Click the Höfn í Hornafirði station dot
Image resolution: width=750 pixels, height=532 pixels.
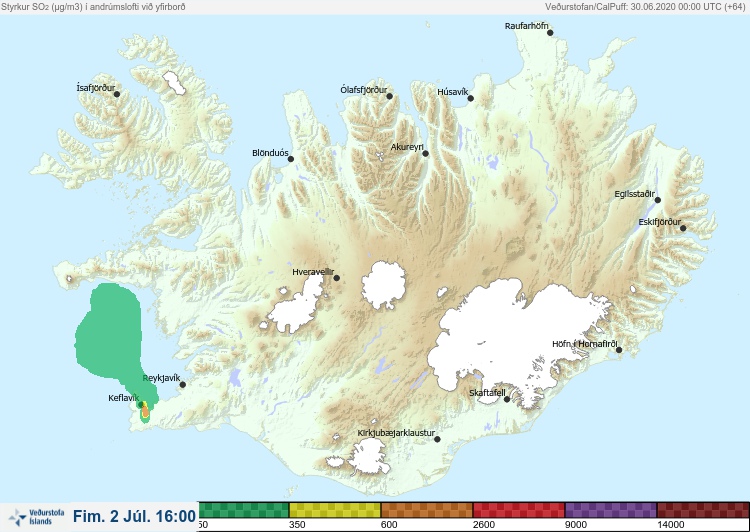click(x=619, y=350)
